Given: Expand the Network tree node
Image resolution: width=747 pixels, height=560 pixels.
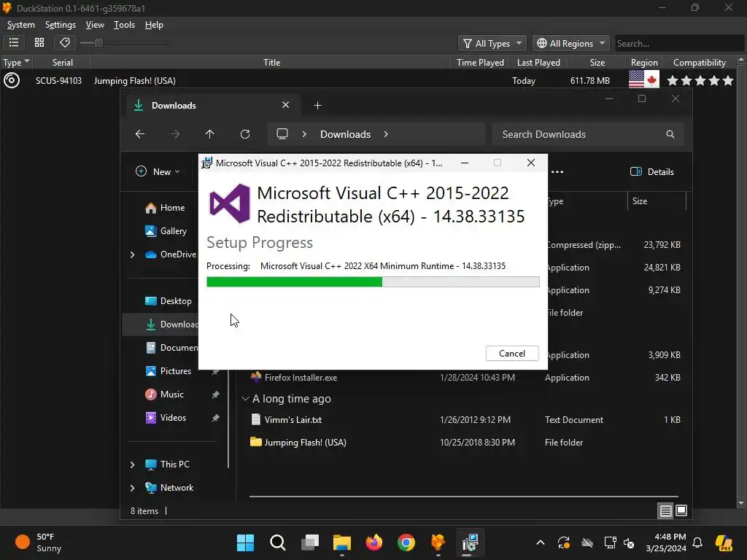Looking at the screenshot, I should click(133, 488).
